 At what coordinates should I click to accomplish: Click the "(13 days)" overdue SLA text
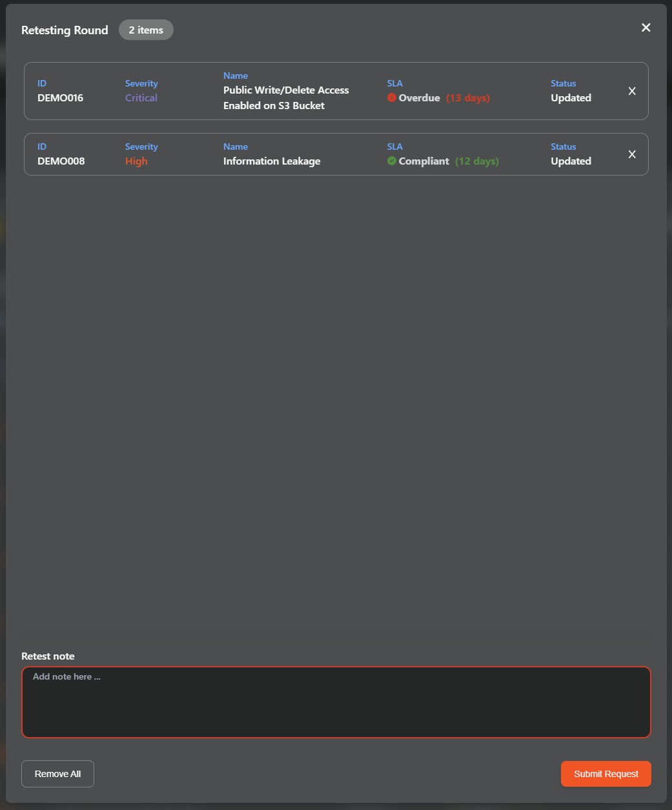pyautogui.click(x=468, y=98)
